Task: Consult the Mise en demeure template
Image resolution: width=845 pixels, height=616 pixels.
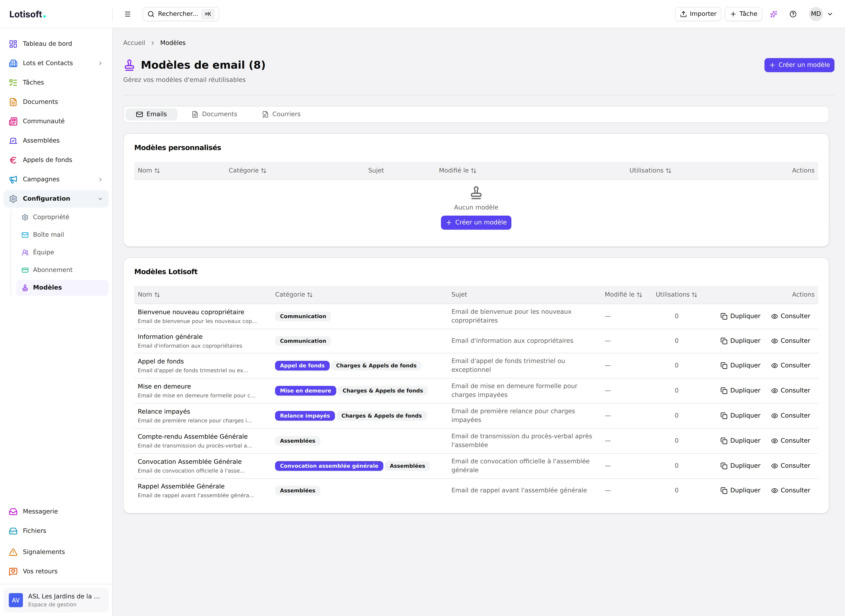Action: pos(791,390)
